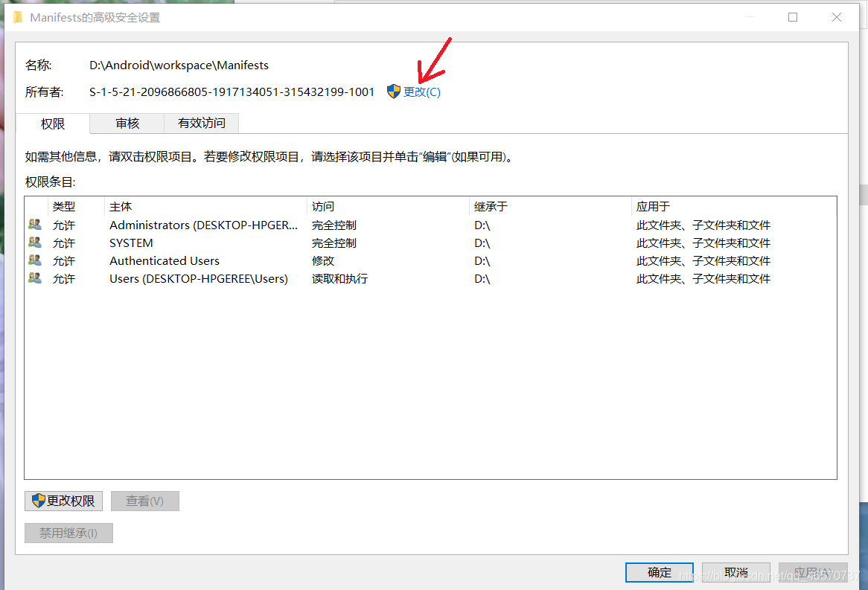This screenshot has height=590, width=868.
Task: Select the Administrators (DESKTOP-HPGER... entry
Action: point(430,225)
